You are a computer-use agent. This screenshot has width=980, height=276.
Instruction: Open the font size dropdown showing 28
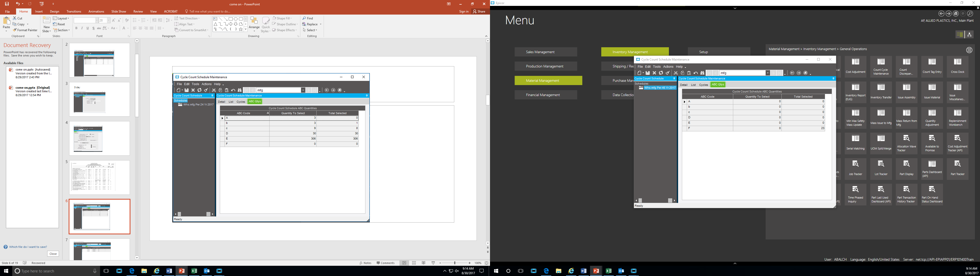click(108, 20)
